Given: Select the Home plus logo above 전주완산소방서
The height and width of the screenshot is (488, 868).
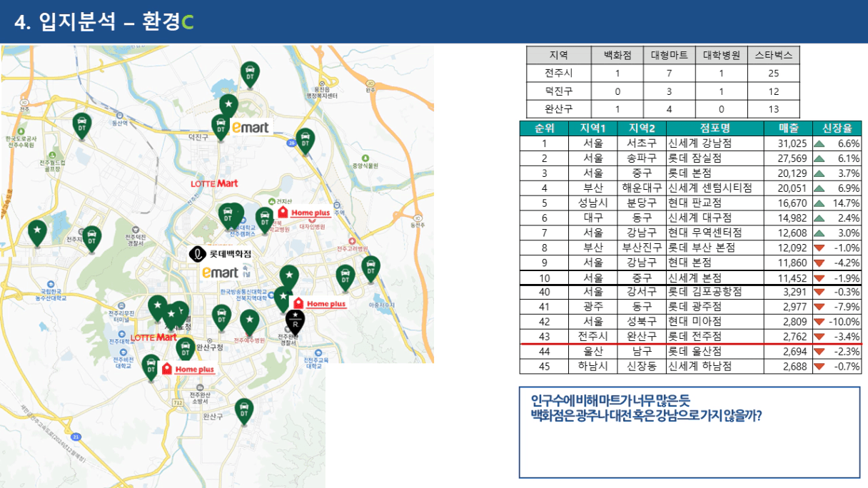Looking at the screenshot, I should 188,370.
